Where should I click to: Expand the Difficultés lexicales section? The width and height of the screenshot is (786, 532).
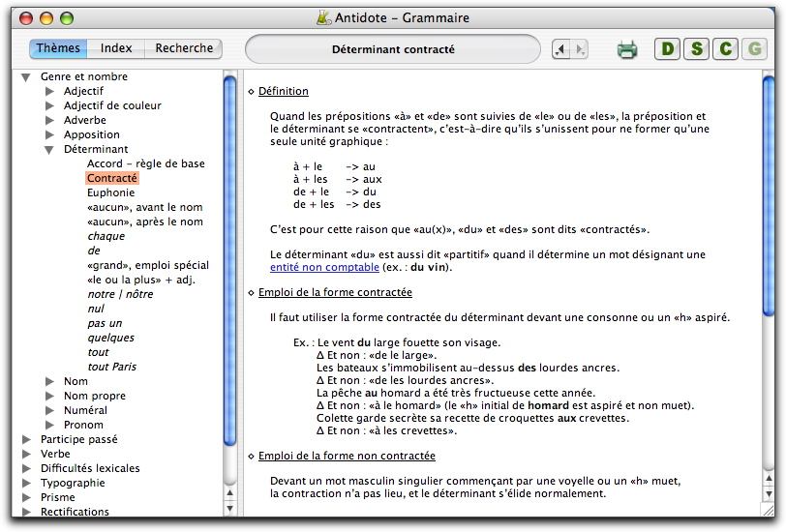coord(26,468)
